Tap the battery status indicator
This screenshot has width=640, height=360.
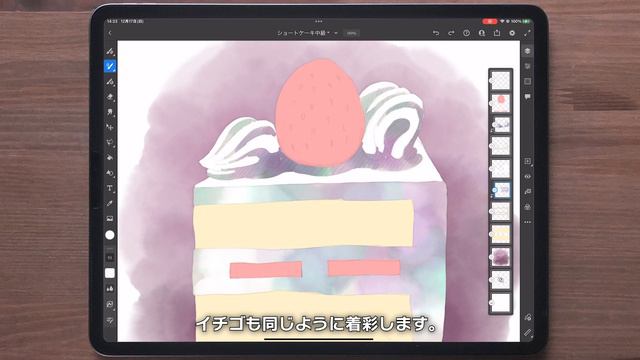pos(527,21)
